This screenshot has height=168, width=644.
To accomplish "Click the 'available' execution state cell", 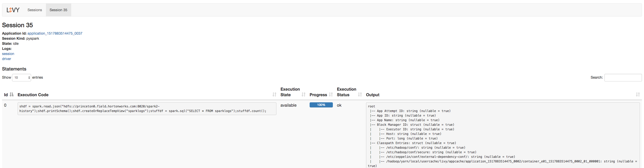I will [288, 105].
